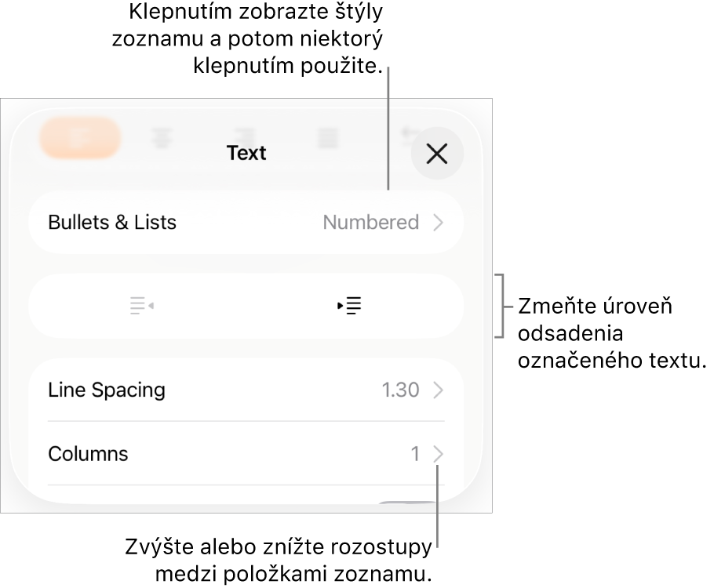Tap the Numbered list style value

click(x=371, y=223)
